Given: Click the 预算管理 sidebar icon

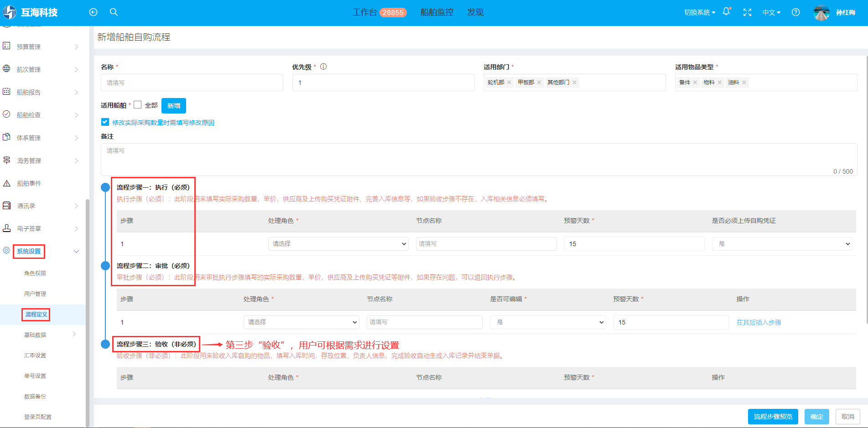Looking at the screenshot, I should coord(6,46).
